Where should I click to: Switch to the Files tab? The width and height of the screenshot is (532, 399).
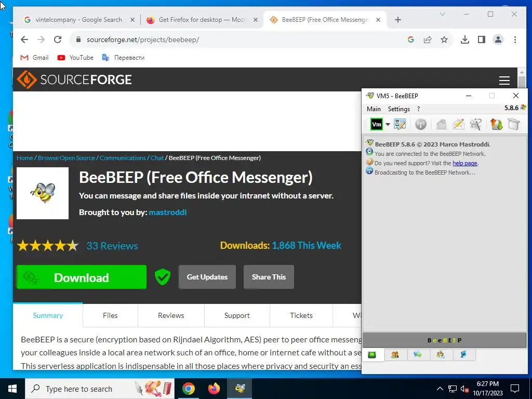[x=110, y=315]
